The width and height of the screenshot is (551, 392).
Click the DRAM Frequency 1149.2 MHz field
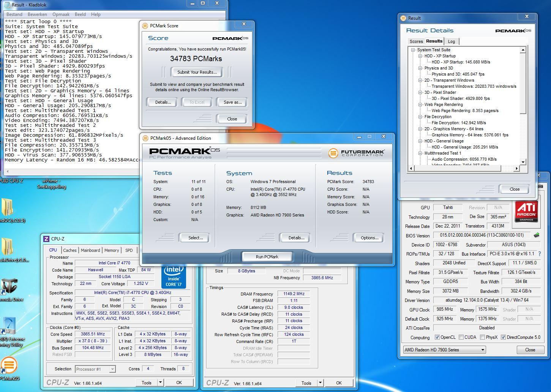click(x=294, y=294)
